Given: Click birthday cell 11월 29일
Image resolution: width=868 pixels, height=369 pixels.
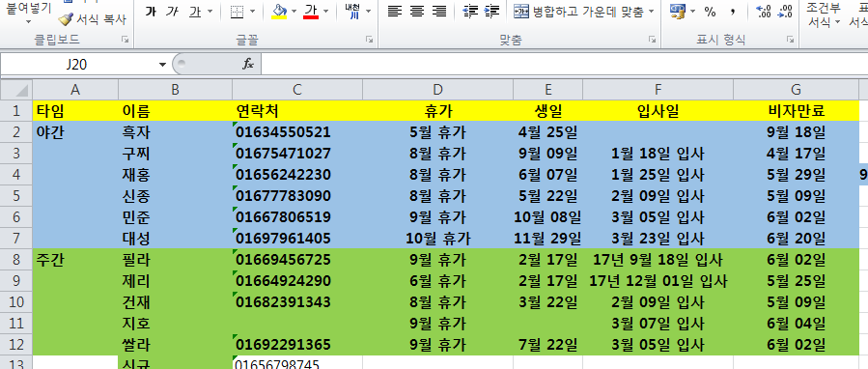Looking at the screenshot, I should (547, 239).
